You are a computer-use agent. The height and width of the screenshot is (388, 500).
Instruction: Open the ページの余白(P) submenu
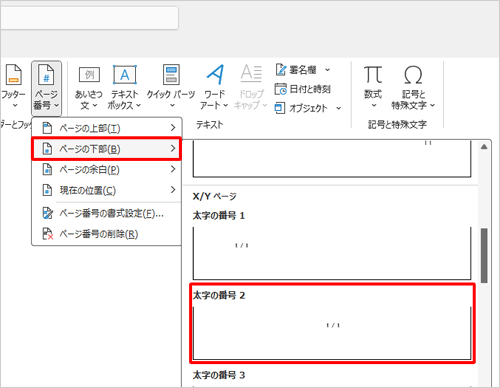click(x=107, y=170)
